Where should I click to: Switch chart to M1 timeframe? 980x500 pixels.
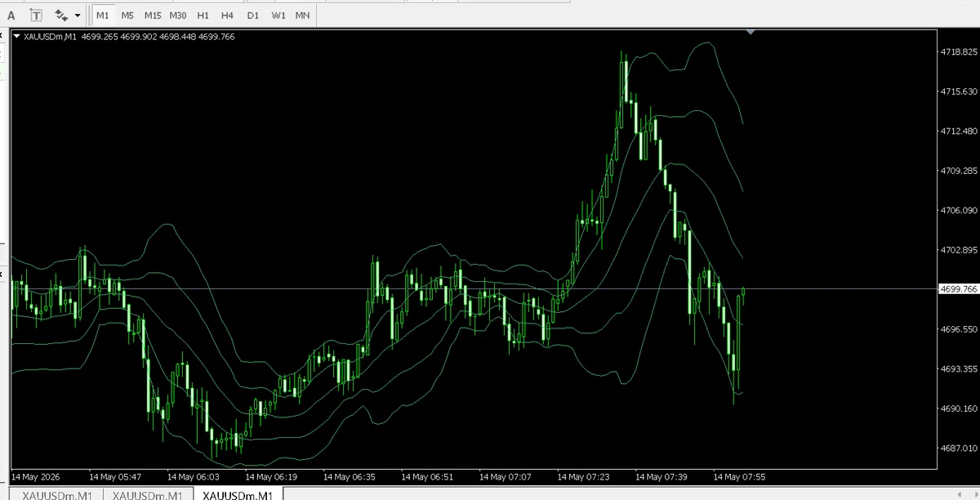(x=102, y=15)
